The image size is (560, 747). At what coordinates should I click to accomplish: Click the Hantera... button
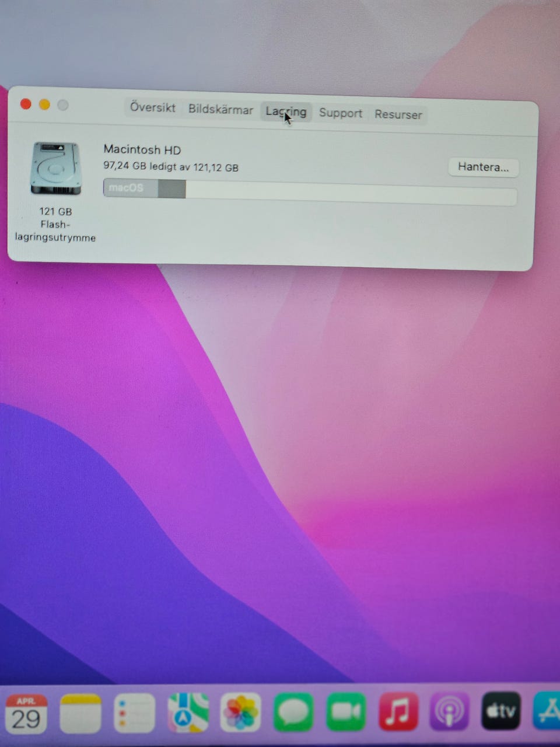click(484, 167)
